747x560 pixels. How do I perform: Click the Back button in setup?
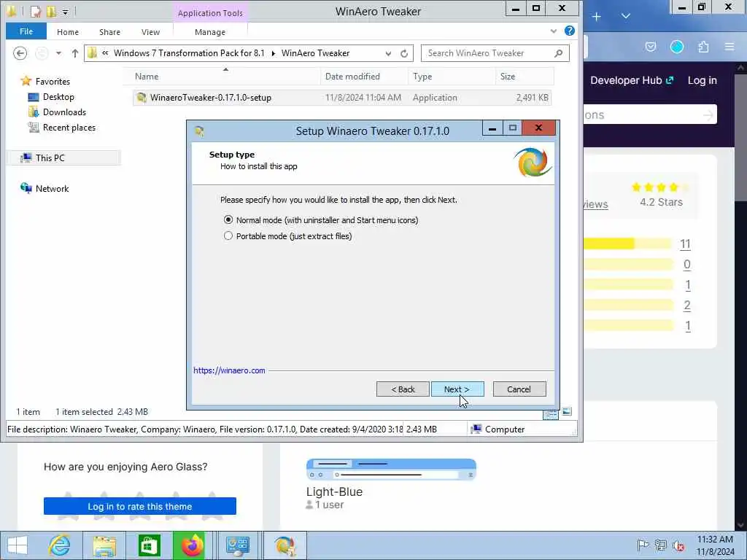point(403,389)
